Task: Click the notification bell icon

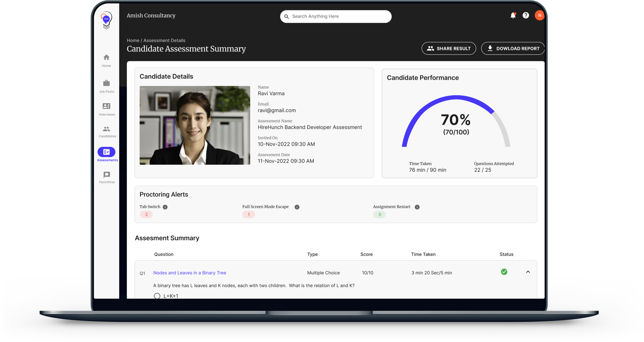Action: coord(513,16)
